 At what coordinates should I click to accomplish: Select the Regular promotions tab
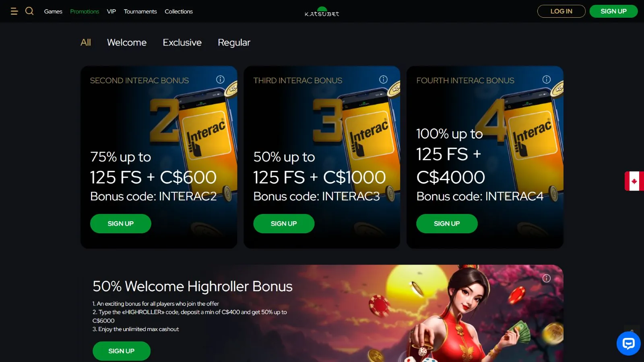pos(234,43)
